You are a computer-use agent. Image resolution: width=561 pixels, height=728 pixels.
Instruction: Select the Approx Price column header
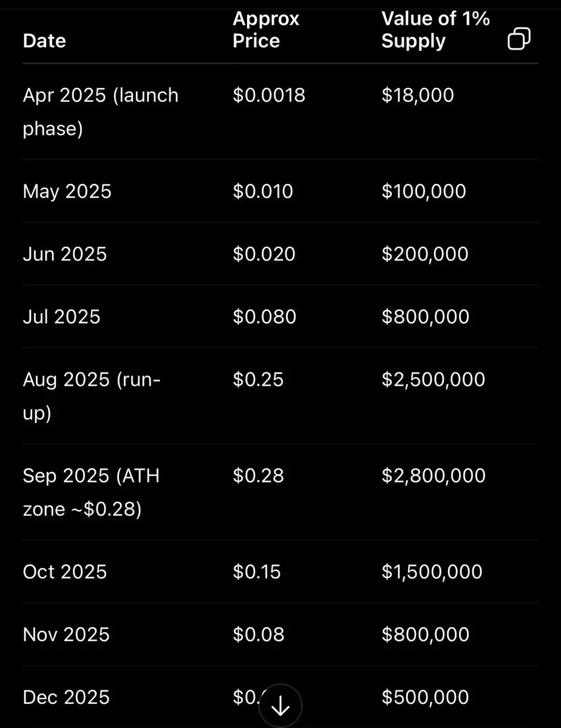pyautogui.click(x=266, y=30)
